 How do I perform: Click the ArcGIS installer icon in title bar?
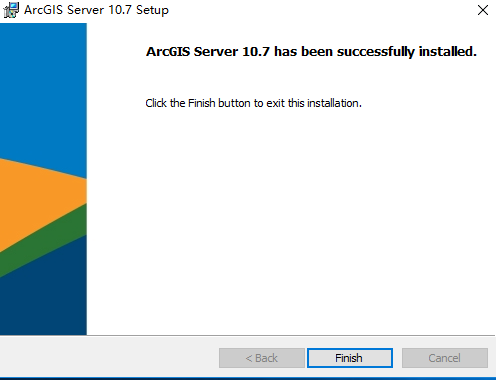pyautogui.click(x=11, y=10)
